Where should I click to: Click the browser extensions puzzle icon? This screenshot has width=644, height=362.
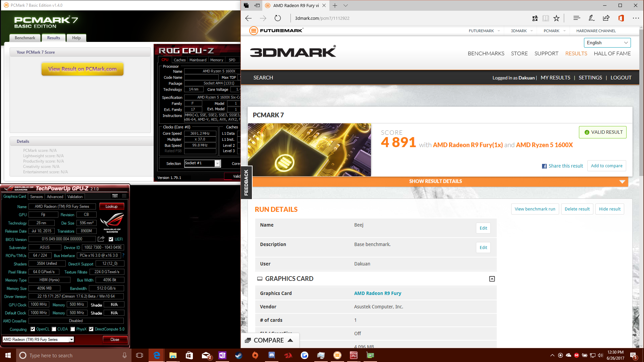click(535, 18)
